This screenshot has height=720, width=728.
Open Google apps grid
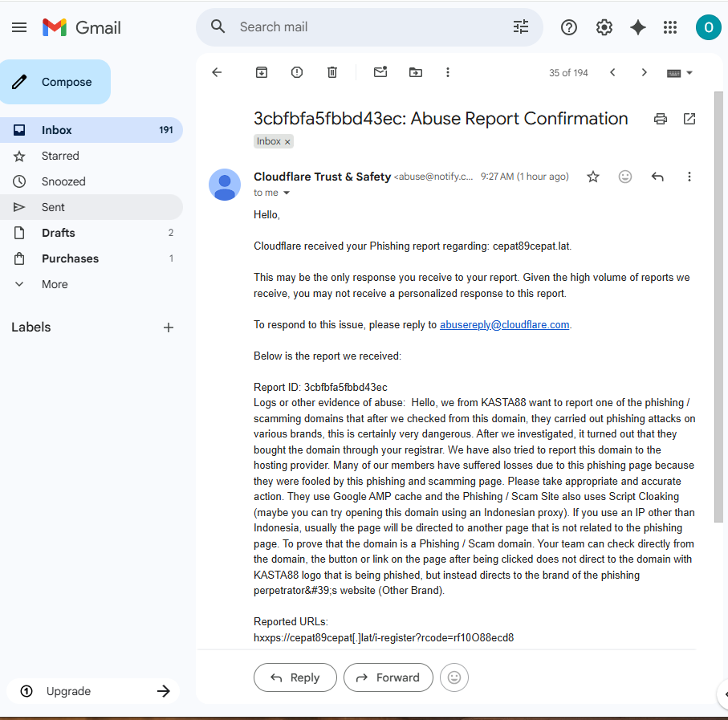point(670,27)
